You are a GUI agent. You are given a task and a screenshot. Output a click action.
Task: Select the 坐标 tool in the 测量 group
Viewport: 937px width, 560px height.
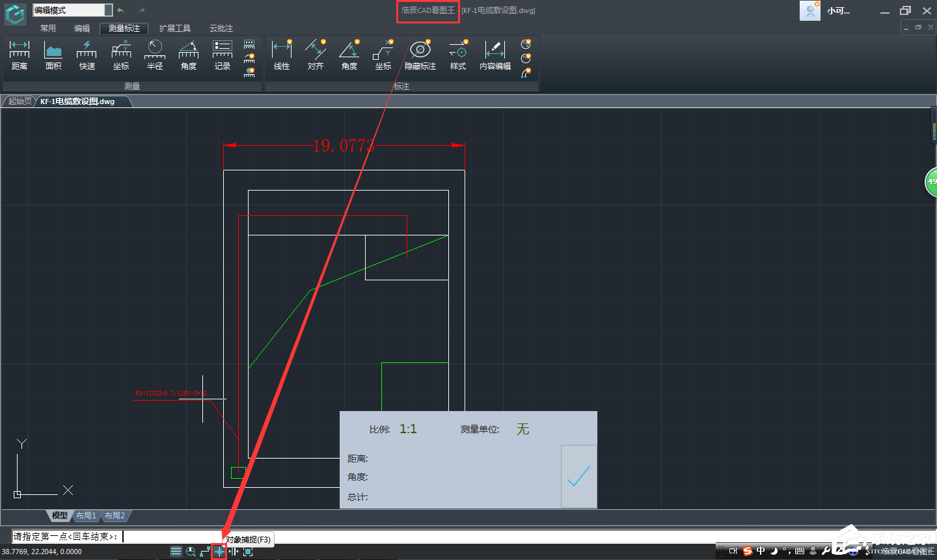(121, 55)
